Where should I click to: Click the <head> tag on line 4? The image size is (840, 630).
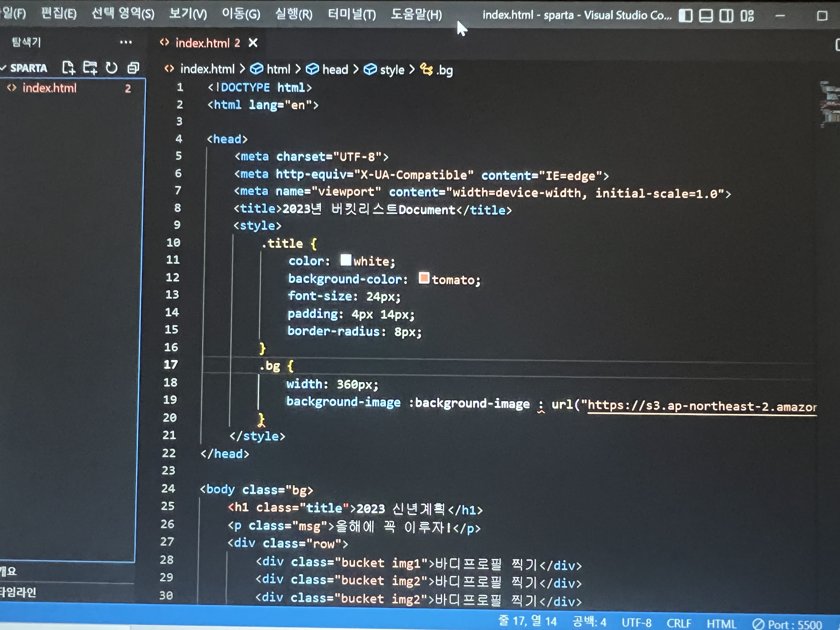227,139
